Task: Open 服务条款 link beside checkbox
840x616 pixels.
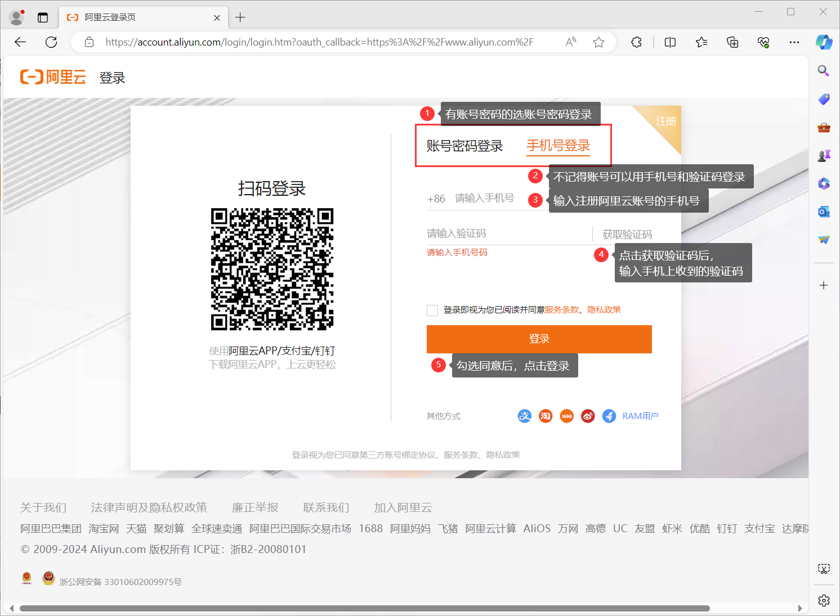Action: point(561,310)
